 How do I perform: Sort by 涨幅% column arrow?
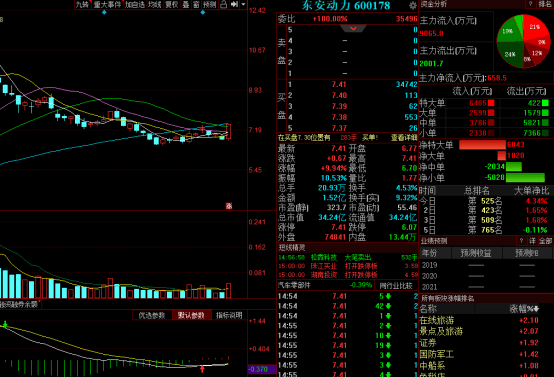536,309
